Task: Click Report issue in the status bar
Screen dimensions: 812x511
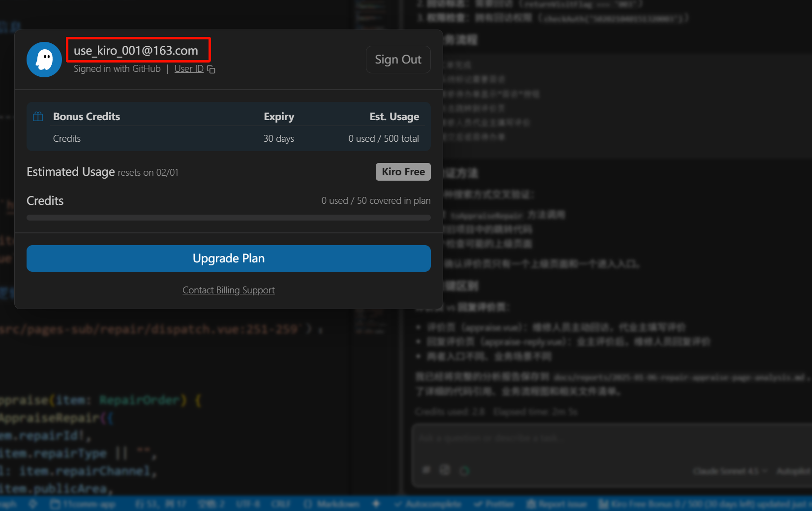Action: click(x=557, y=504)
